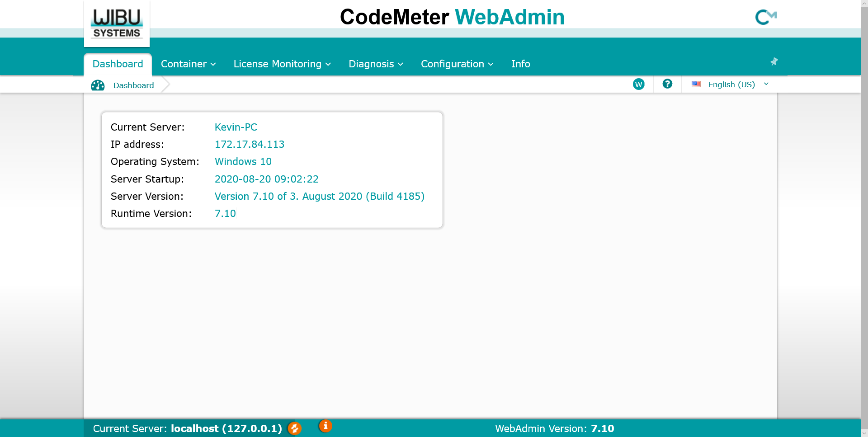This screenshot has width=868, height=437.
Task: Click the scrollbar up arrow
Action: [864, 4]
